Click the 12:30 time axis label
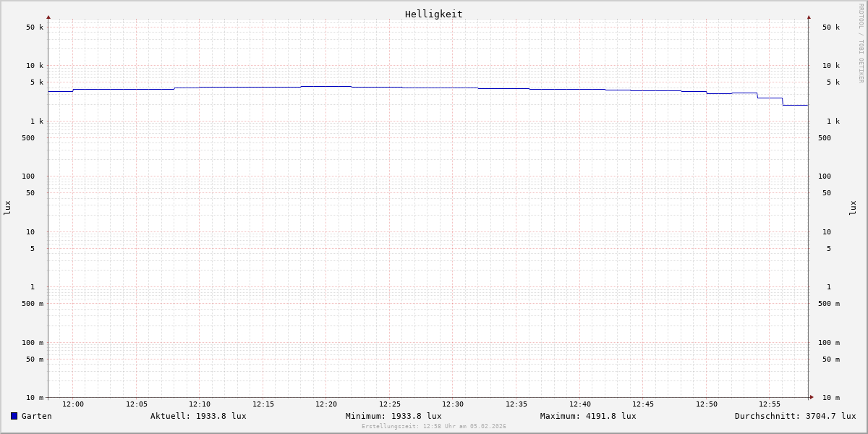 [x=453, y=404]
